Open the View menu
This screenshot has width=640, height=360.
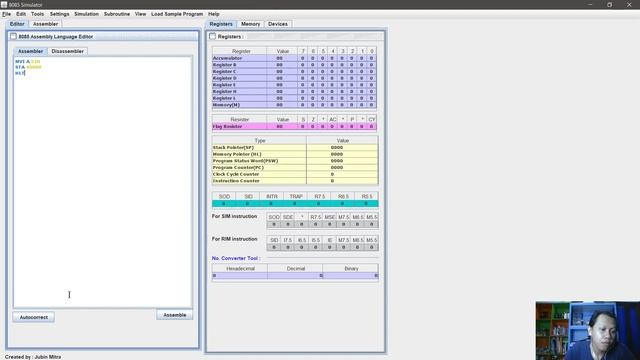click(140, 14)
